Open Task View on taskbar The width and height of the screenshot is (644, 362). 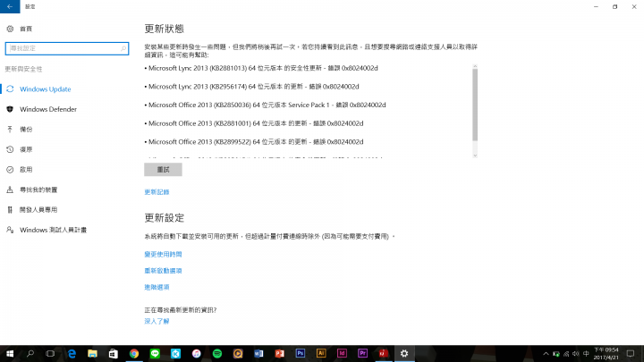tap(50, 353)
